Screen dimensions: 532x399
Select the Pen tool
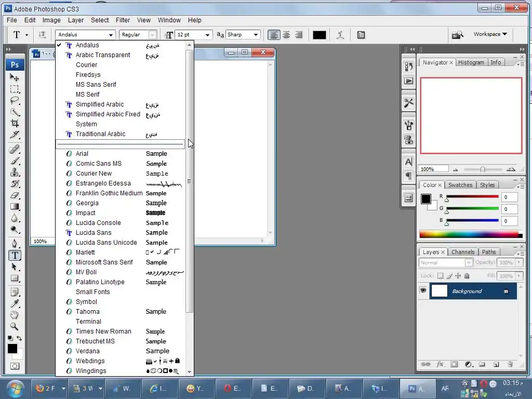pyautogui.click(x=14, y=244)
